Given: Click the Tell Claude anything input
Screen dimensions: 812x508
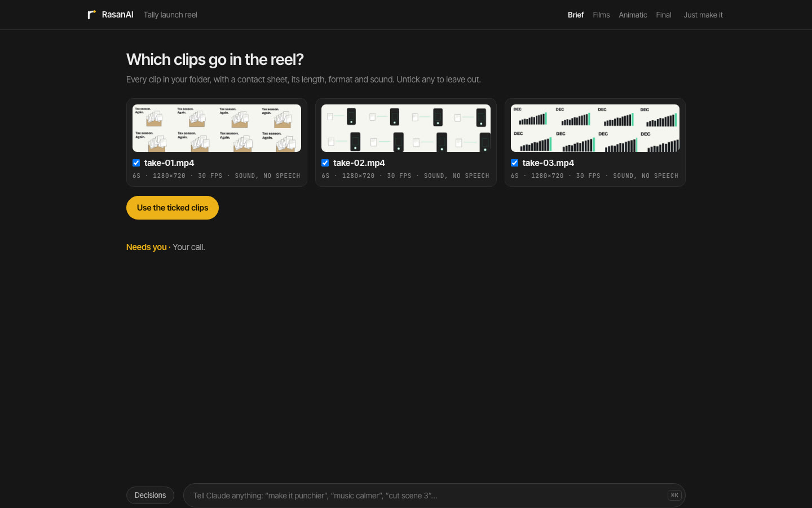Looking at the screenshot, I should pos(434,495).
